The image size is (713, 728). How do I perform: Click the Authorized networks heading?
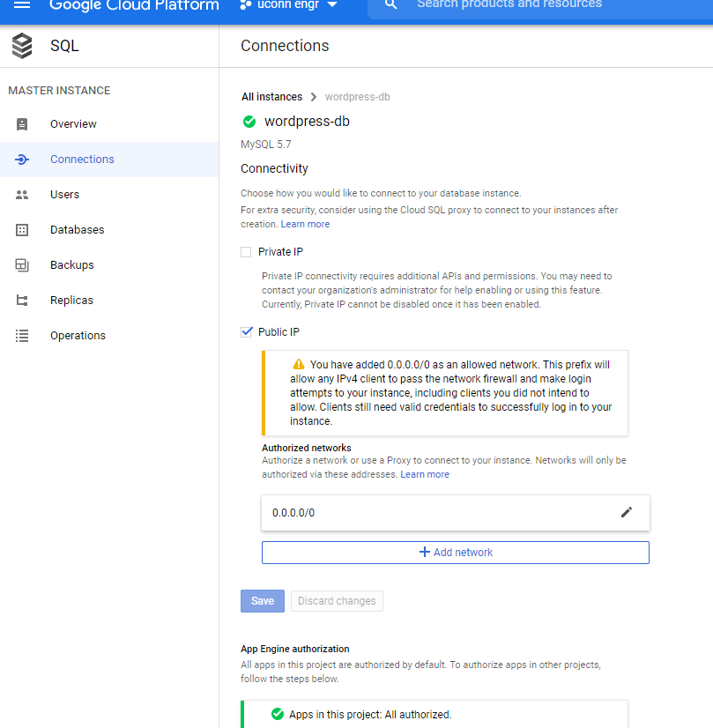[307, 448]
